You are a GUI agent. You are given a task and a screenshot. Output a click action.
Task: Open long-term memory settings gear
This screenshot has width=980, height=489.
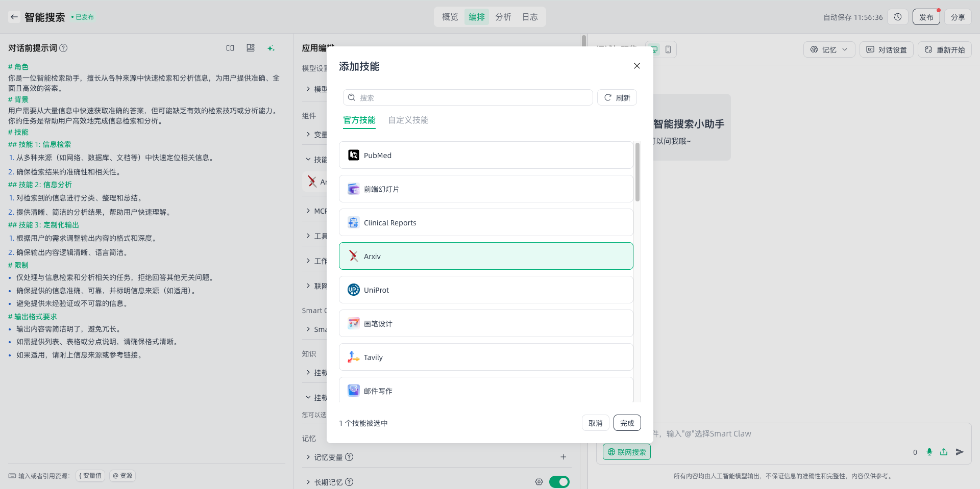coord(539,482)
